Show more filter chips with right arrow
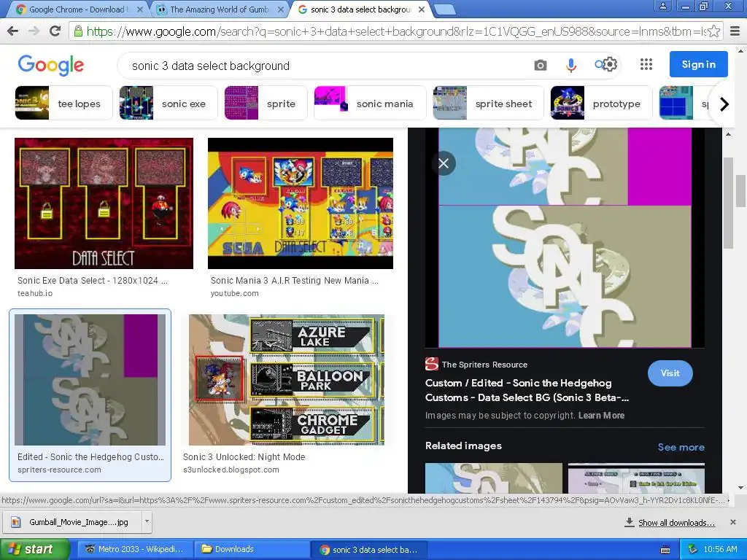 click(x=724, y=104)
